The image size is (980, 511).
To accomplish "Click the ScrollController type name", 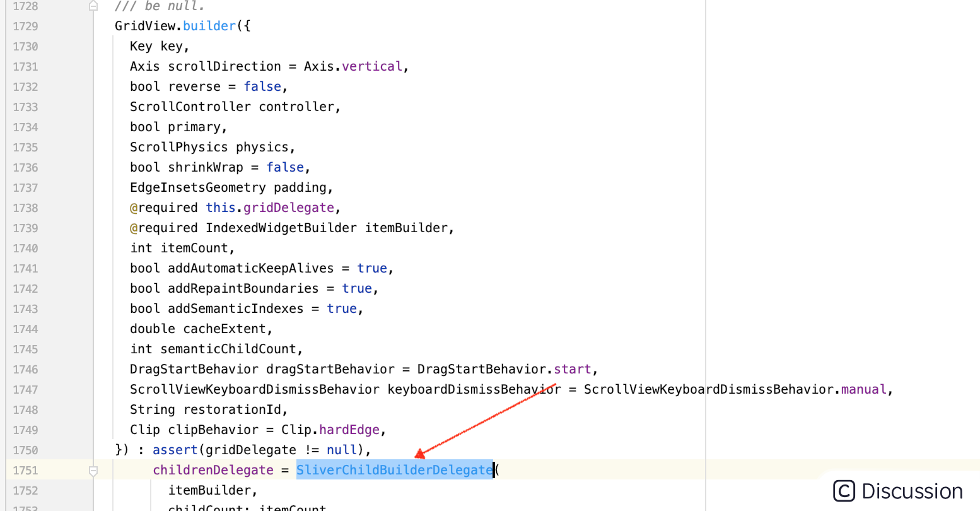I will [190, 107].
